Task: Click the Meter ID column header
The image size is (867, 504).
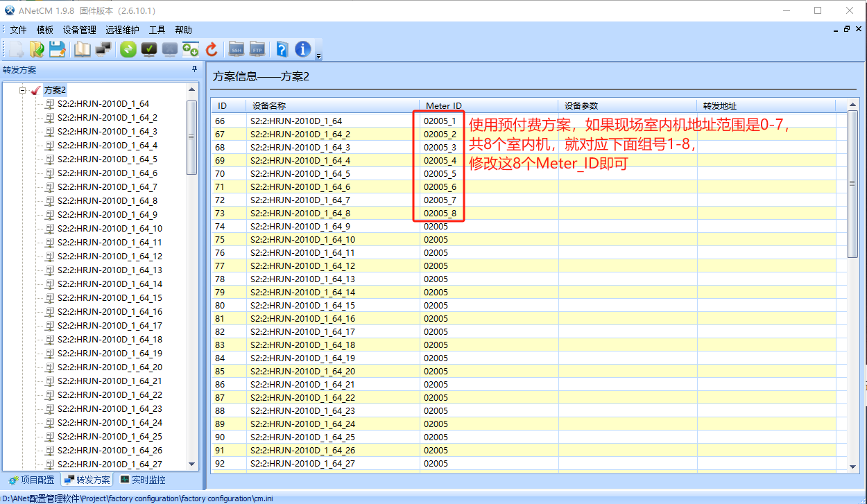Action: pos(443,106)
